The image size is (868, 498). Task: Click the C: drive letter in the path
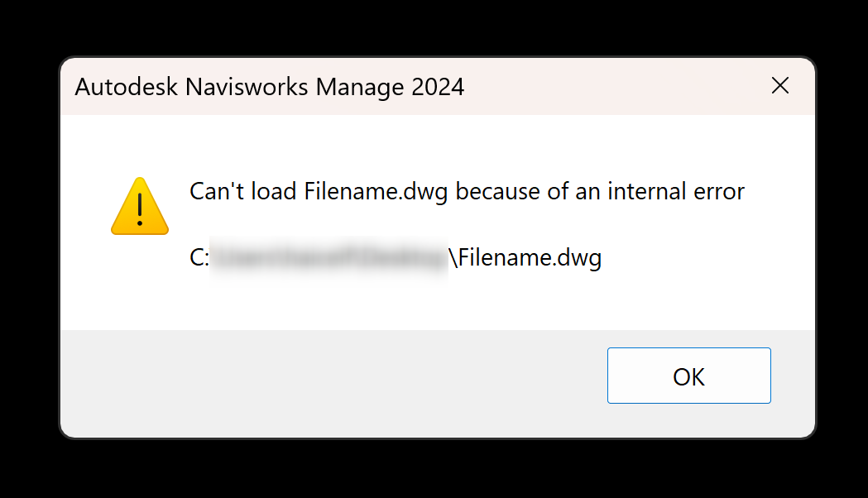pyautogui.click(x=199, y=257)
